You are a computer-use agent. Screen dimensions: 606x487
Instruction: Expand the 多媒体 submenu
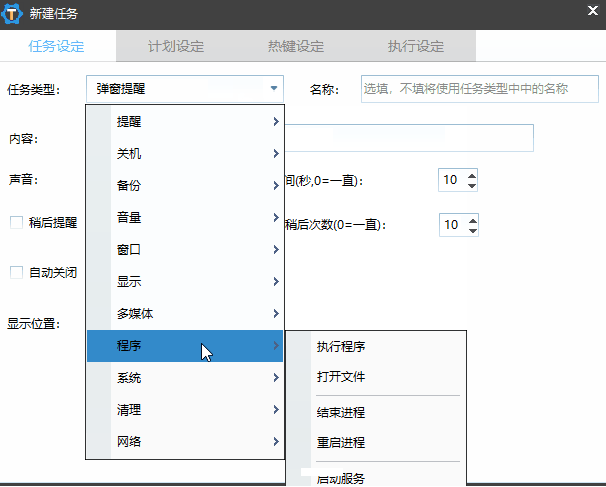point(185,313)
